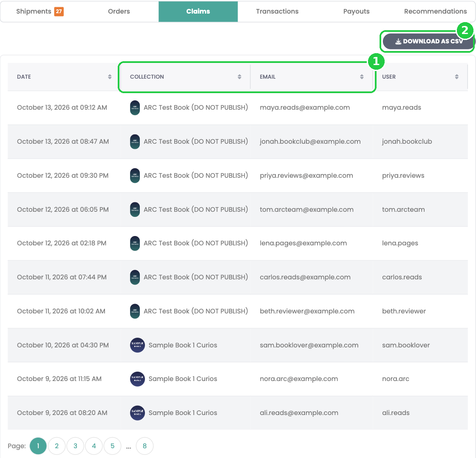Click date October 13, 2026 at 08:47 AM
Viewport: 476px width, 458px height.
point(63,142)
